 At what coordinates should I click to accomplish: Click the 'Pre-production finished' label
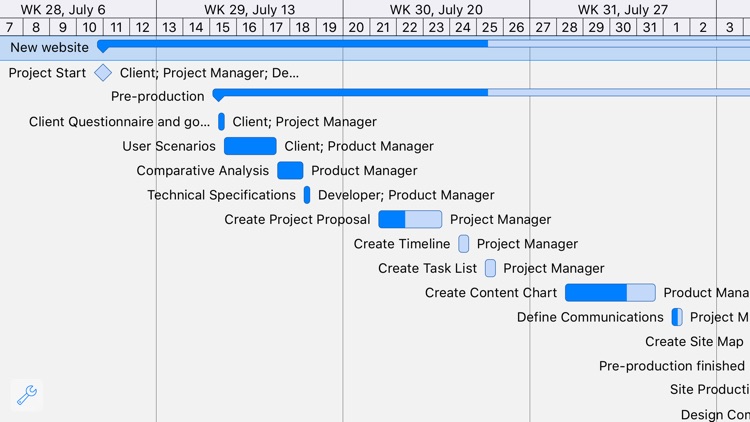click(672, 366)
